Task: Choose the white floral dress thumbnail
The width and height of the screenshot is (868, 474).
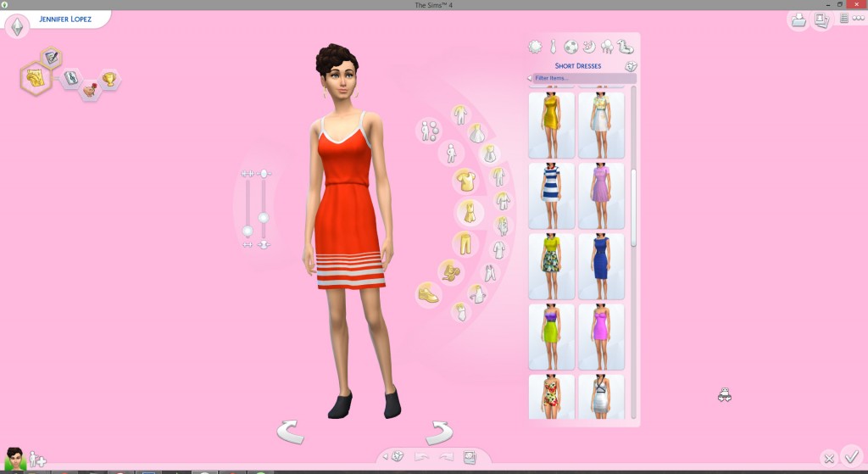Action: pyautogui.click(x=601, y=125)
